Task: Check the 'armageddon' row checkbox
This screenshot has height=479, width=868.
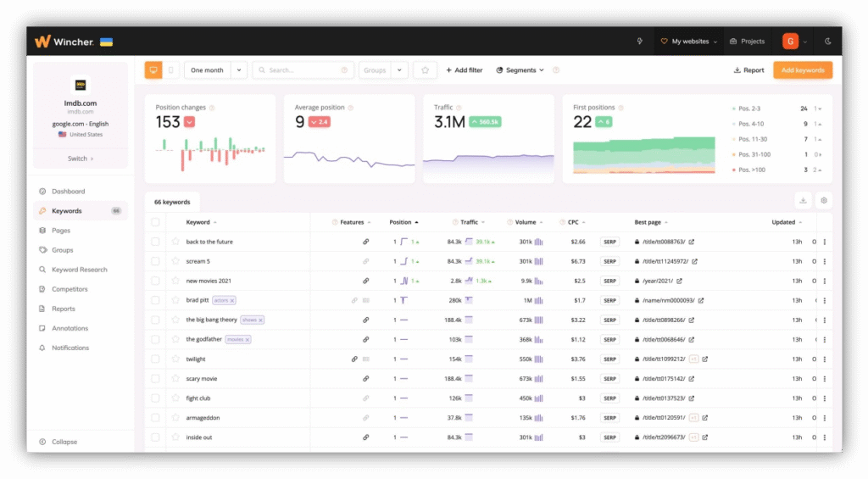Action: 155,417
